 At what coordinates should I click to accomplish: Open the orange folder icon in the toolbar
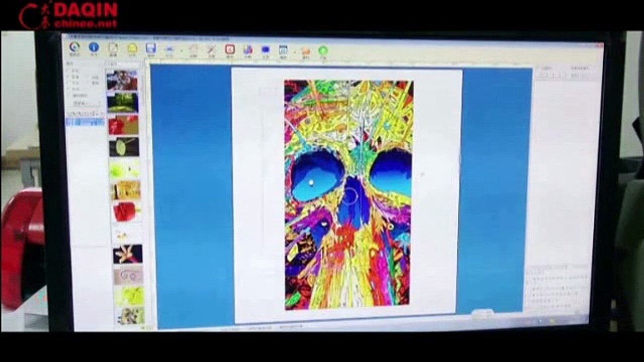pos(305,51)
